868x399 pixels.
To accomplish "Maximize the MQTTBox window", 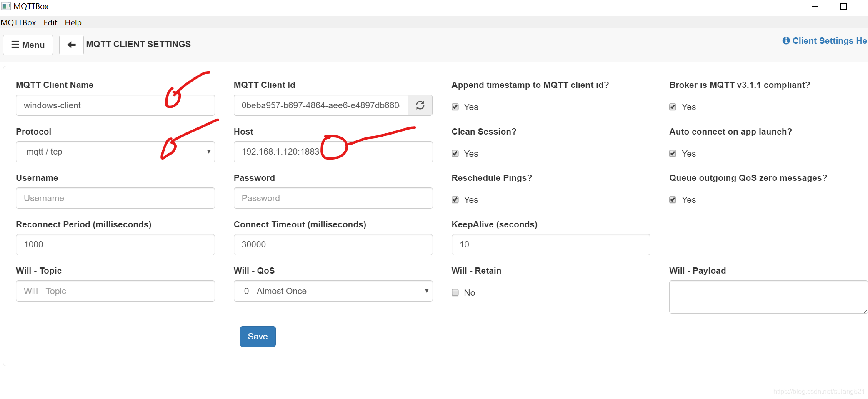I will click(x=843, y=6).
